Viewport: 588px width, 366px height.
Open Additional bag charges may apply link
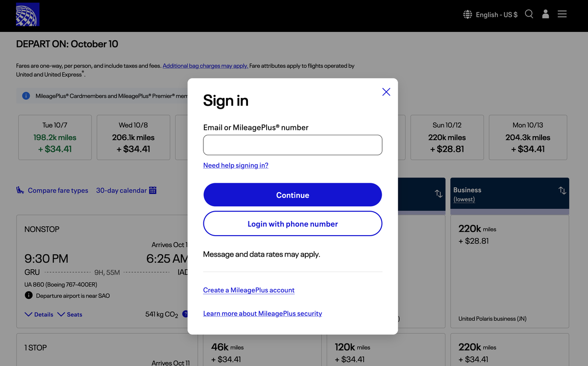[205, 66]
